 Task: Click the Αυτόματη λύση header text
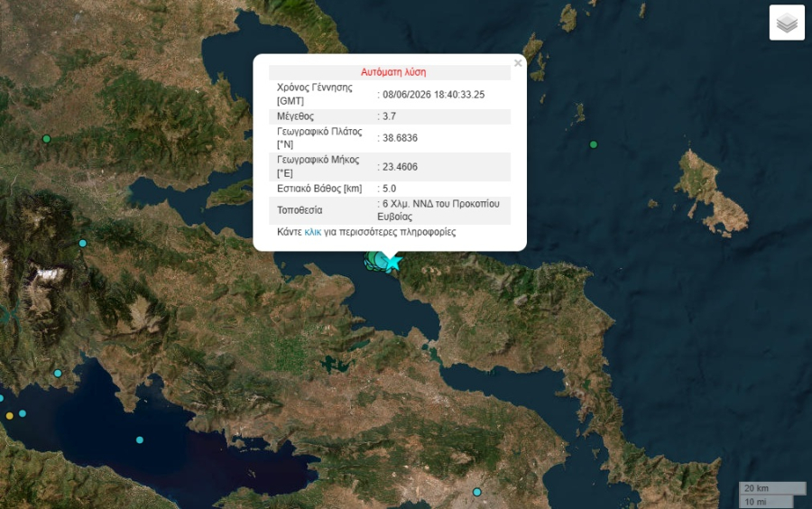coord(393,72)
